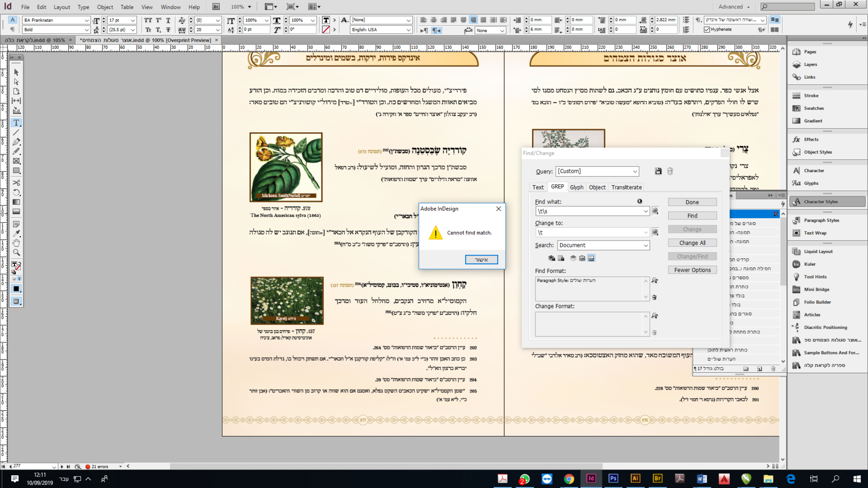
Task: Open the Paragraph Styles panel
Action: coord(821,220)
